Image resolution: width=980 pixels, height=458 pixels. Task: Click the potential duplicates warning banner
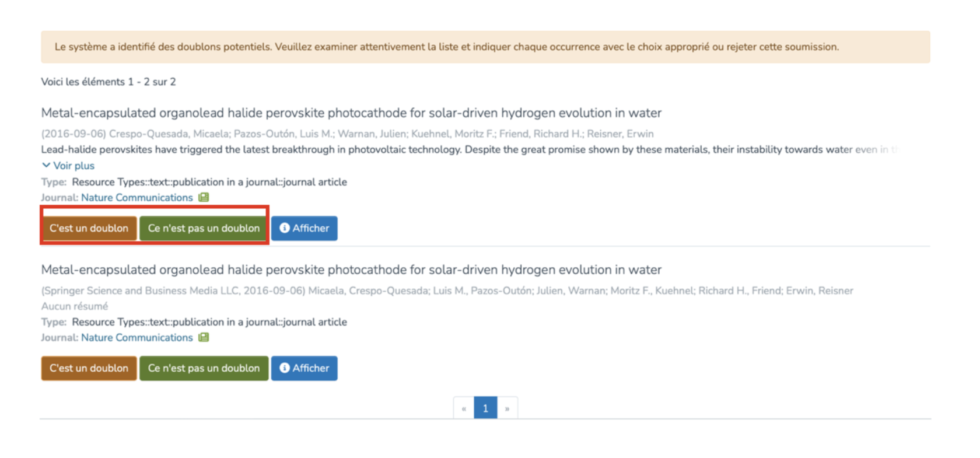[446, 47]
